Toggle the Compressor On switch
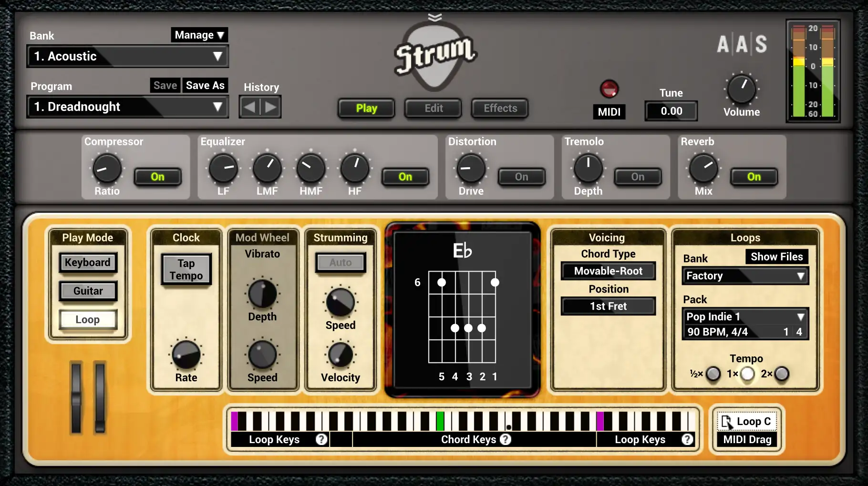 coord(157,177)
